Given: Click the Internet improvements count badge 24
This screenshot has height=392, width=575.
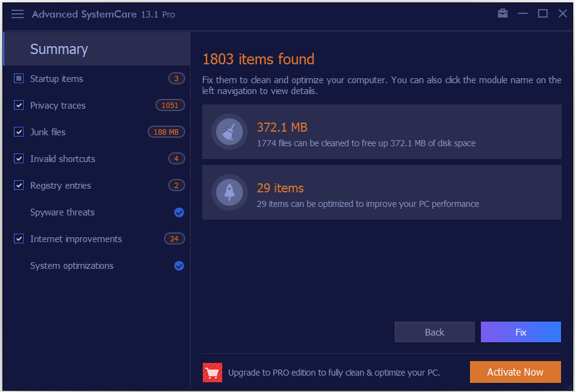Looking at the screenshot, I should pyautogui.click(x=174, y=239).
